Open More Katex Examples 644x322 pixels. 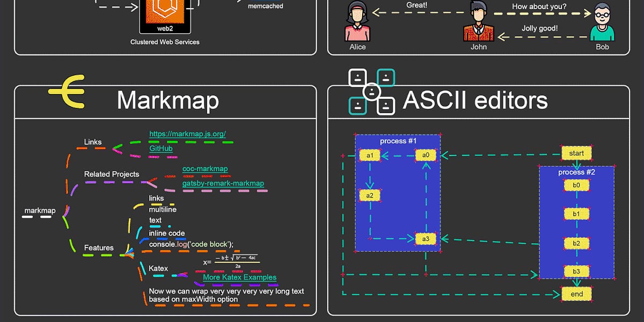click(239, 277)
